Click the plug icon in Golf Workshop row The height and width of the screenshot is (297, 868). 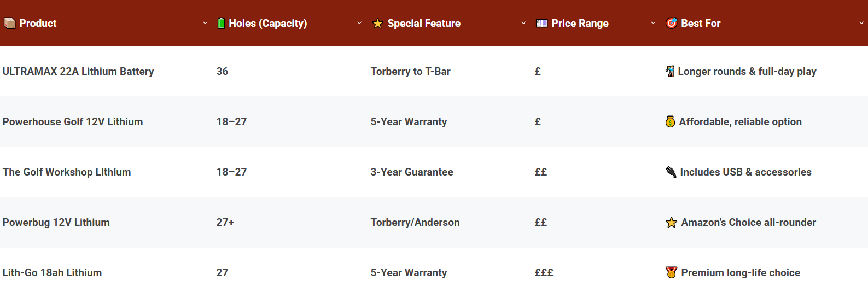pos(671,172)
